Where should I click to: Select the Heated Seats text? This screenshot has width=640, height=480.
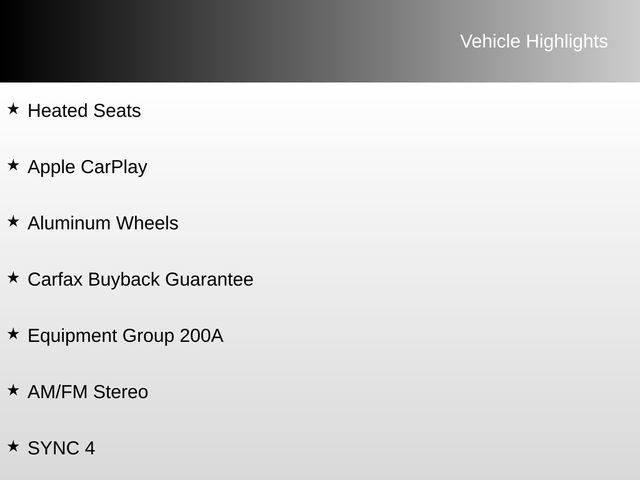point(84,111)
